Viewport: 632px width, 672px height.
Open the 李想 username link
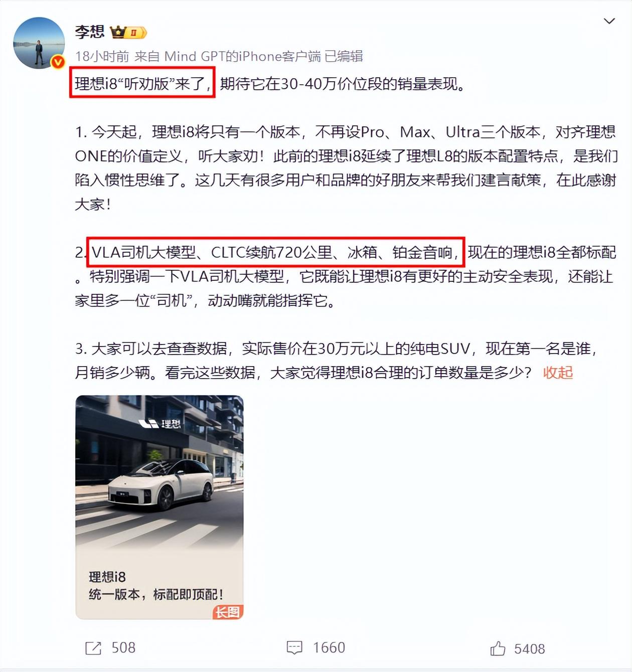pyautogui.click(x=89, y=32)
